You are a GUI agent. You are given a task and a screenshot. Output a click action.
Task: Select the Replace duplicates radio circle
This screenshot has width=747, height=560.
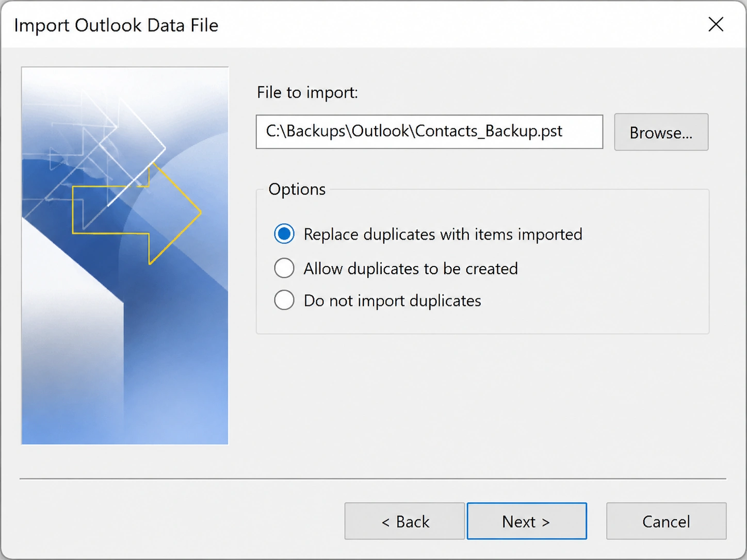[284, 234]
